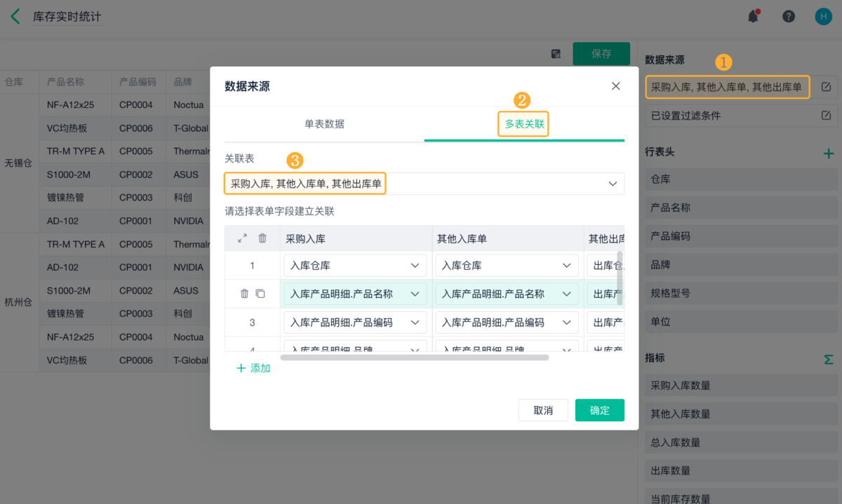Confirm with the 确定 button
This screenshot has height=504, width=842.
[x=600, y=410]
